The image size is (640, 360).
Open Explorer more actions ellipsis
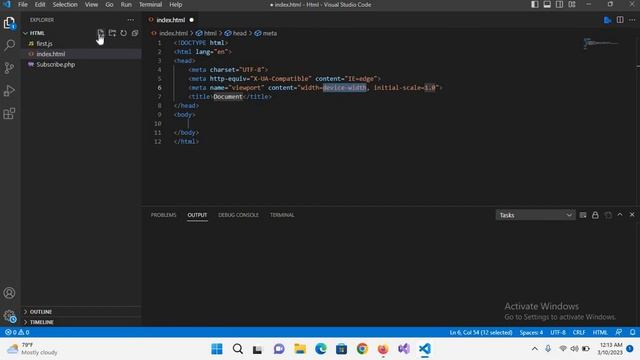click(x=131, y=20)
